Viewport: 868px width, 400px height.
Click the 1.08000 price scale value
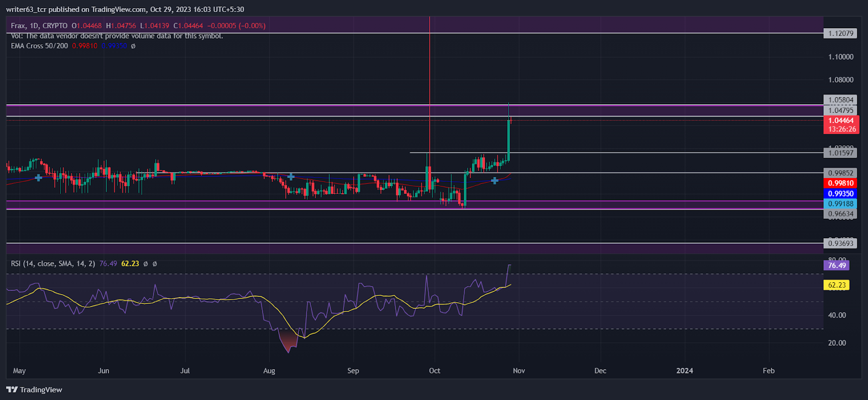coord(841,80)
